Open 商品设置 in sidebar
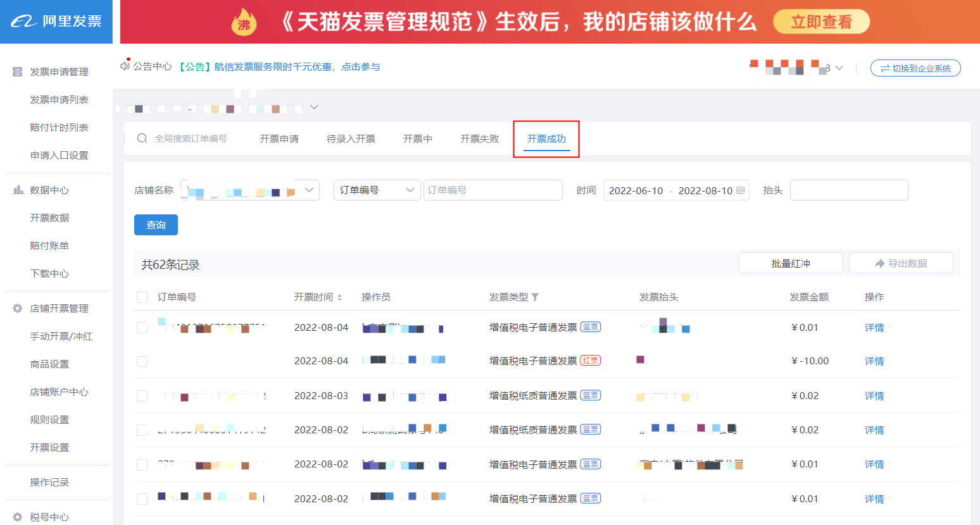Image resolution: width=980 pixels, height=525 pixels. pyautogui.click(x=49, y=364)
